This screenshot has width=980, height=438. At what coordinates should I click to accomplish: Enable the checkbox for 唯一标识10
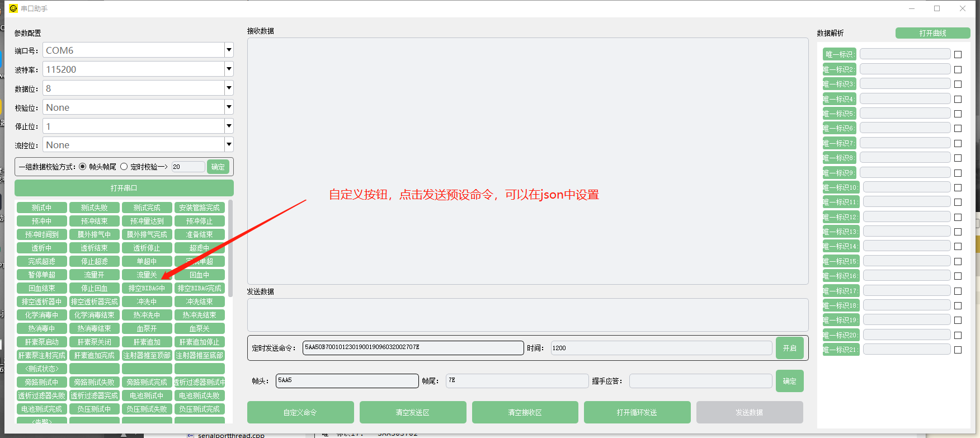pyautogui.click(x=958, y=187)
